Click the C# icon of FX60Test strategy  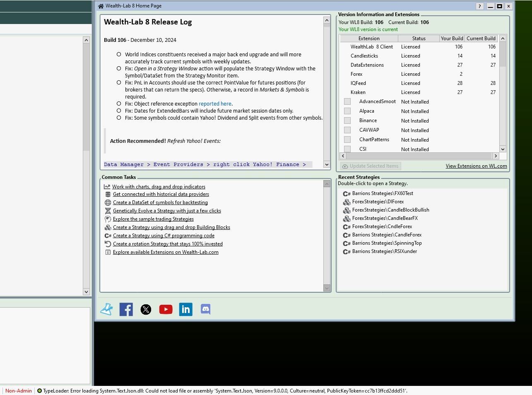pyautogui.click(x=347, y=193)
